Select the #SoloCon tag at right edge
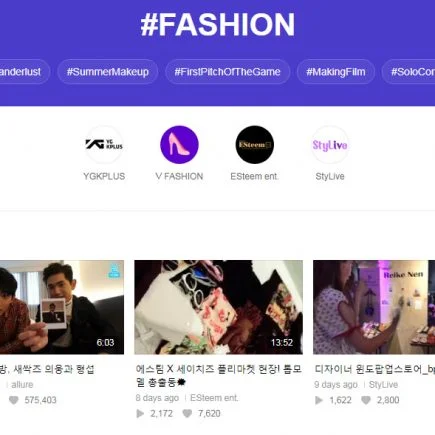This screenshot has width=435, height=435. pos(410,72)
